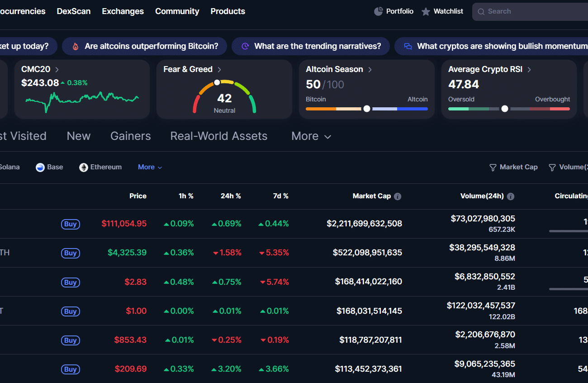This screenshot has width=588, height=383.
Task: Switch to the Gainers tab
Action: point(131,136)
